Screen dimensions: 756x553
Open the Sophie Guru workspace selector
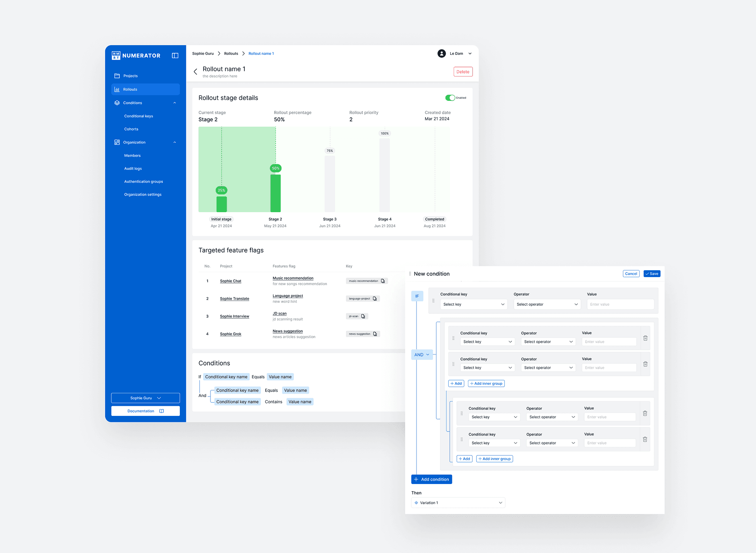tap(146, 398)
